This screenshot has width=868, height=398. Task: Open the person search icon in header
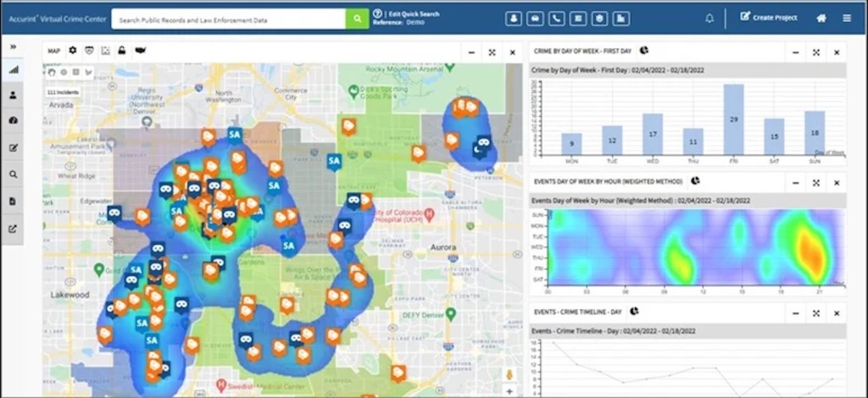513,19
